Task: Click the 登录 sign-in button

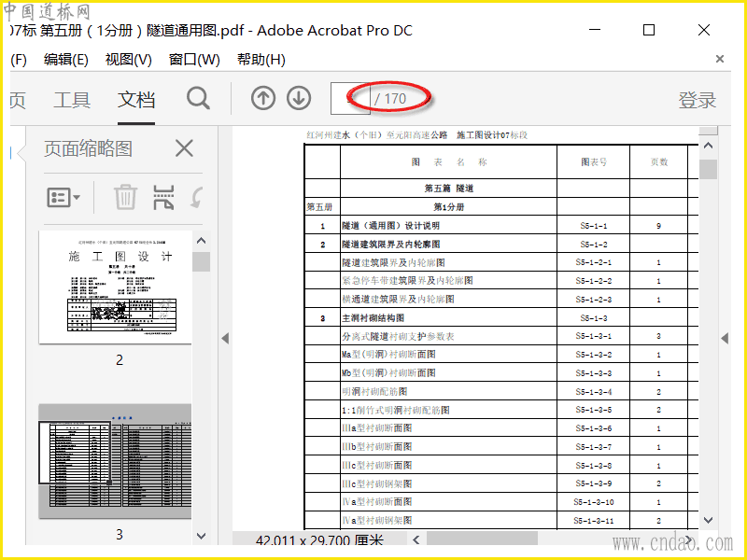Action: (697, 100)
